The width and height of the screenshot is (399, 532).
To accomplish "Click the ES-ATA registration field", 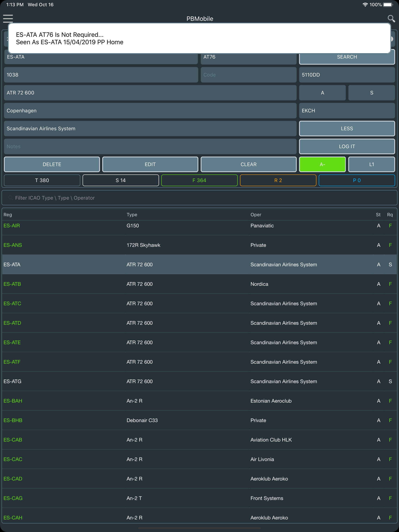I will (101, 57).
